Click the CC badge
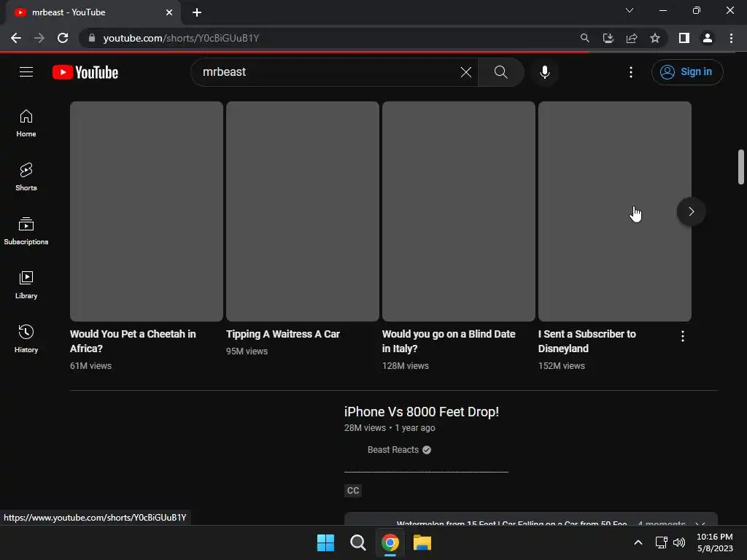Image resolution: width=747 pixels, height=560 pixels. (353, 491)
